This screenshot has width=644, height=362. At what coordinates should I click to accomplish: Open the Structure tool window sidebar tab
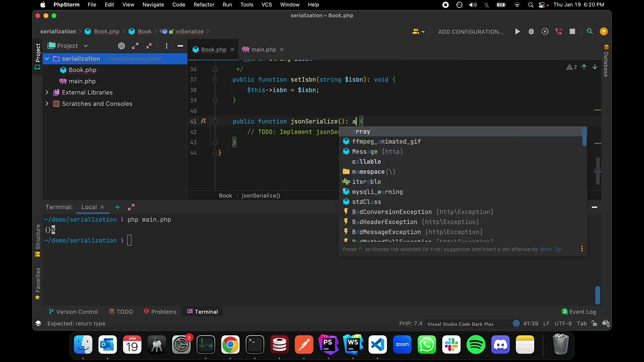[x=38, y=240]
